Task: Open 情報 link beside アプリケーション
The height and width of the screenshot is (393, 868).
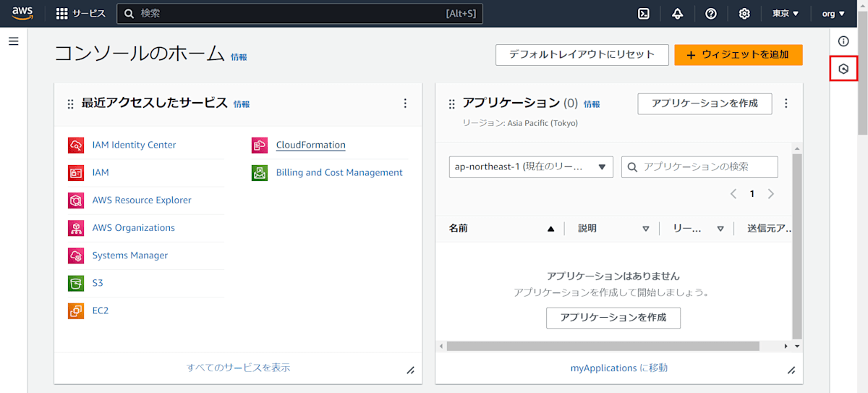Action: click(x=592, y=104)
